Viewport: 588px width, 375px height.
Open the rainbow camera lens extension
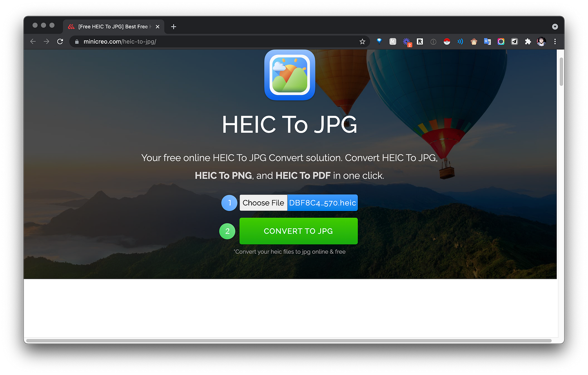point(501,42)
